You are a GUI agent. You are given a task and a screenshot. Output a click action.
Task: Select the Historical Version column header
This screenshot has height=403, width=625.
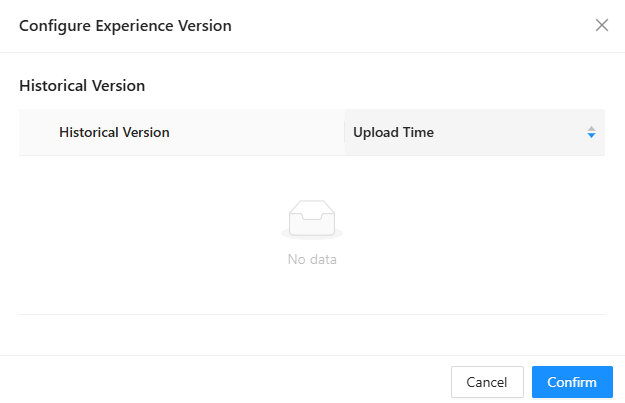click(114, 132)
